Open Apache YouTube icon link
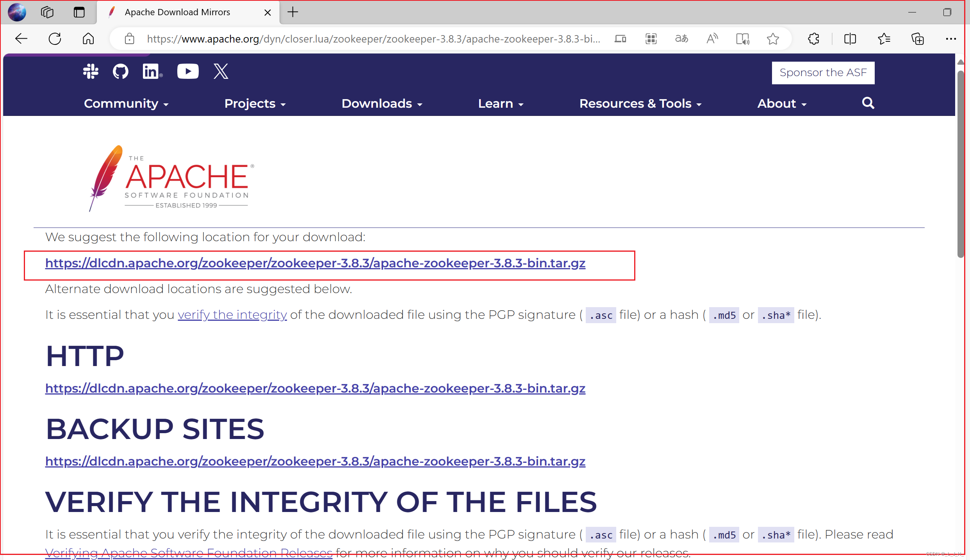 (188, 71)
